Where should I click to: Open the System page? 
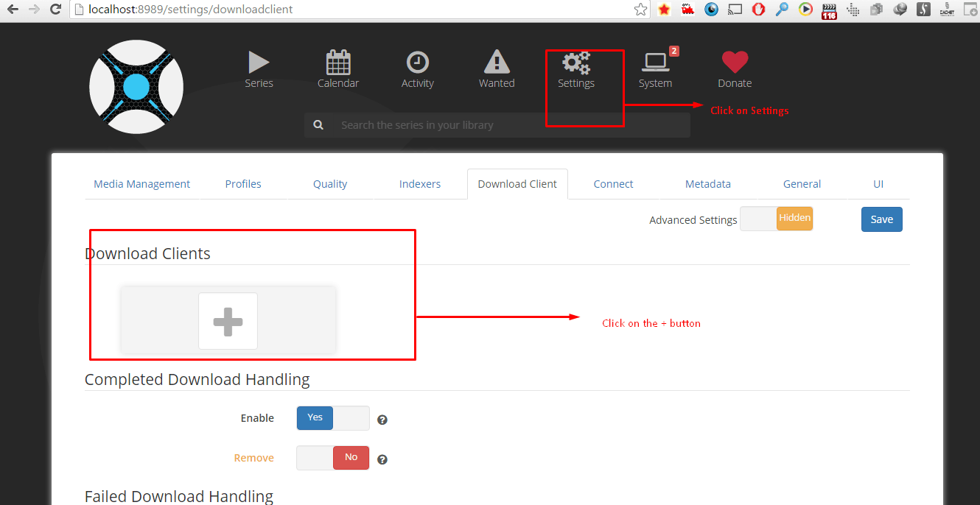pos(655,69)
